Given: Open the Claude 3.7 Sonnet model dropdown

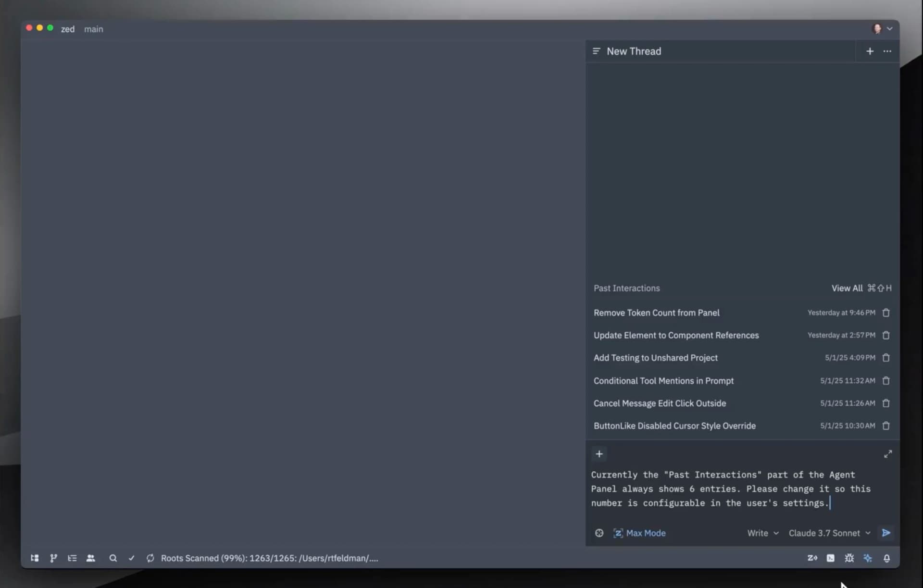Looking at the screenshot, I should pyautogui.click(x=829, y=533).
